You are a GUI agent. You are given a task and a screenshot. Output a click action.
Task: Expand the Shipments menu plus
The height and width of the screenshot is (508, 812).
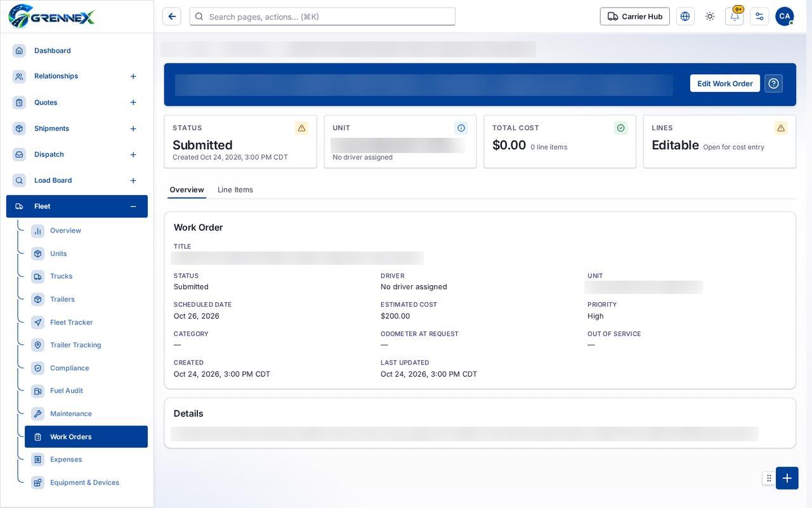tap(133, 129)
